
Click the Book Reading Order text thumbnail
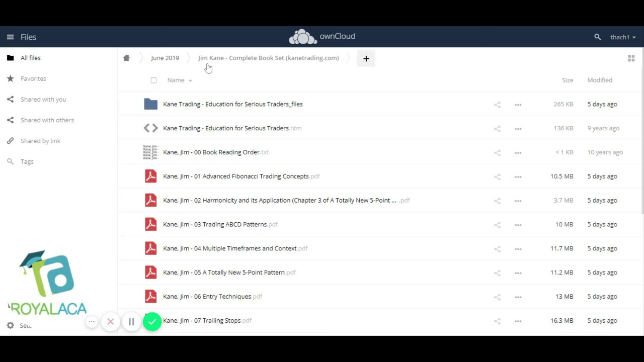[x=150, y=152]
